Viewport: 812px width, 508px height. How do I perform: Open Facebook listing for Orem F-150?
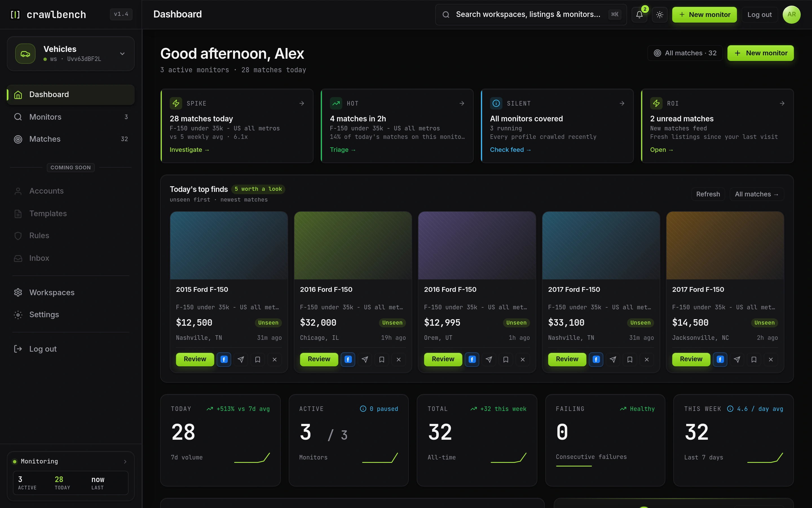(472, 360)
